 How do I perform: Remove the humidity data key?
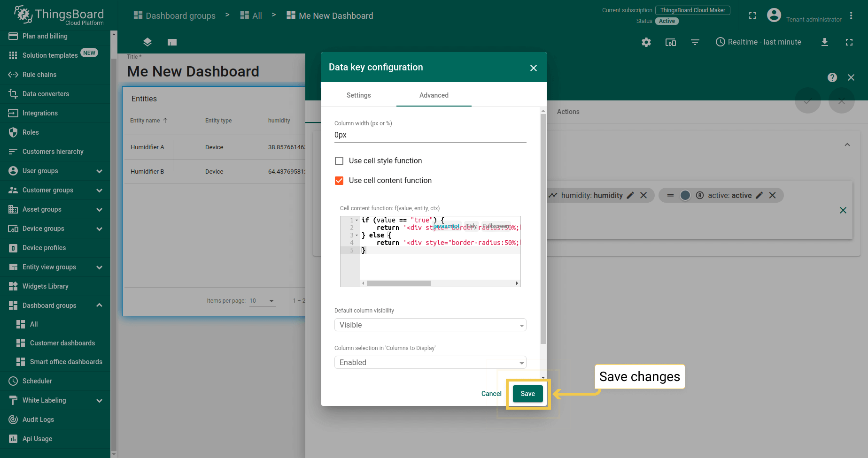pos(643,195)
